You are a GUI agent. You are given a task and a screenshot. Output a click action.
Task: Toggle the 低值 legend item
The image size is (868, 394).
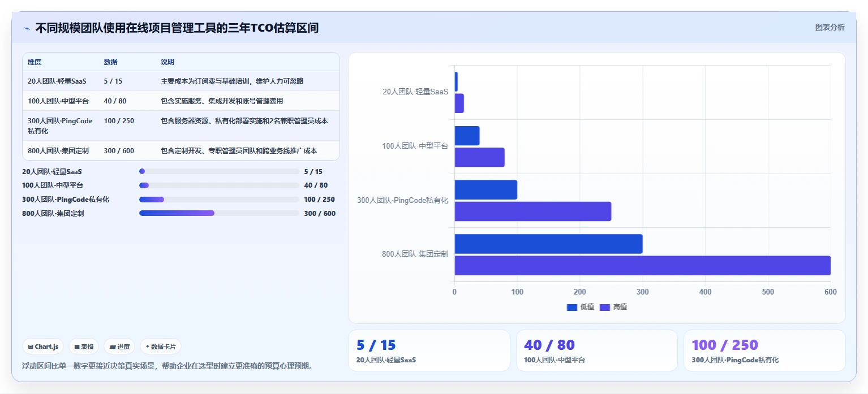click(x=581, y=307)
